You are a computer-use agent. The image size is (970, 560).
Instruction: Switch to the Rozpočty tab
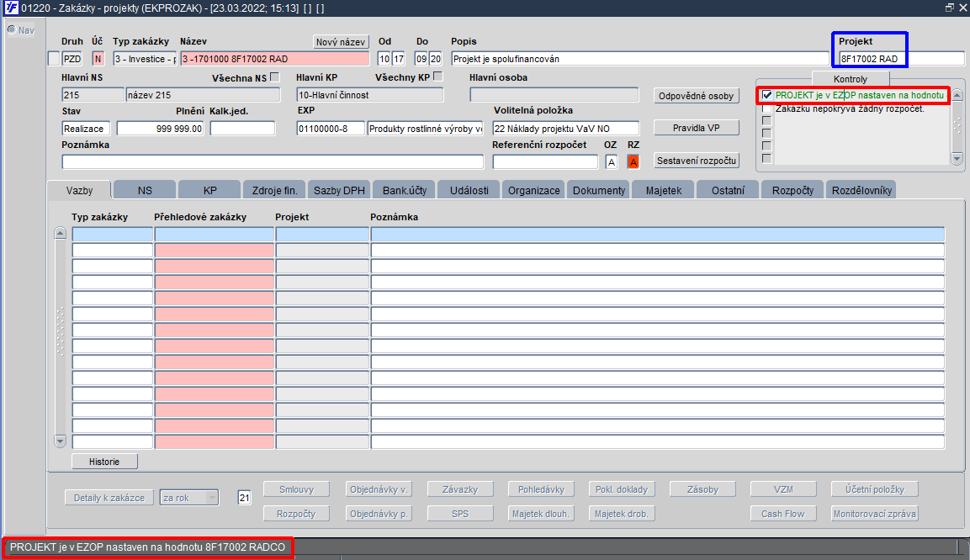click(x=793, y=190)
